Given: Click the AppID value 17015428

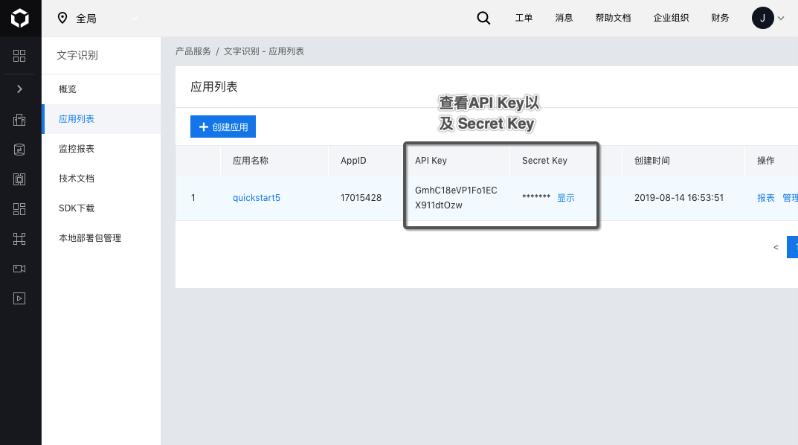Looking at the screenshot, I should point(361,198).
